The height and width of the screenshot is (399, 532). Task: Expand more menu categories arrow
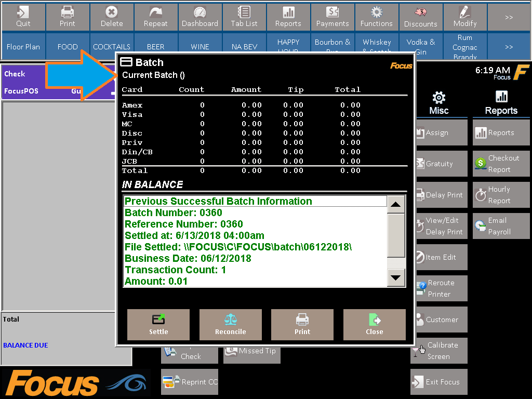click(x=509, y=46)
